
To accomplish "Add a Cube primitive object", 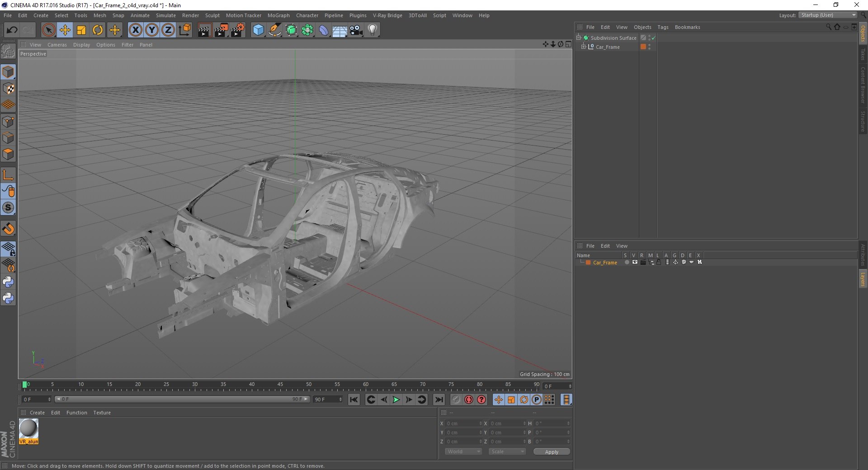I will [258, 30].
